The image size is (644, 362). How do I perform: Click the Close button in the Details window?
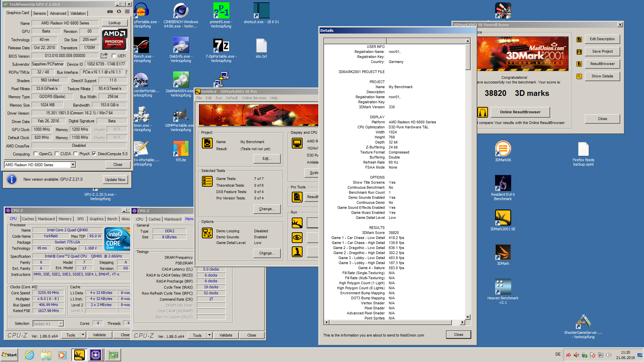click(x=459, y=335)
